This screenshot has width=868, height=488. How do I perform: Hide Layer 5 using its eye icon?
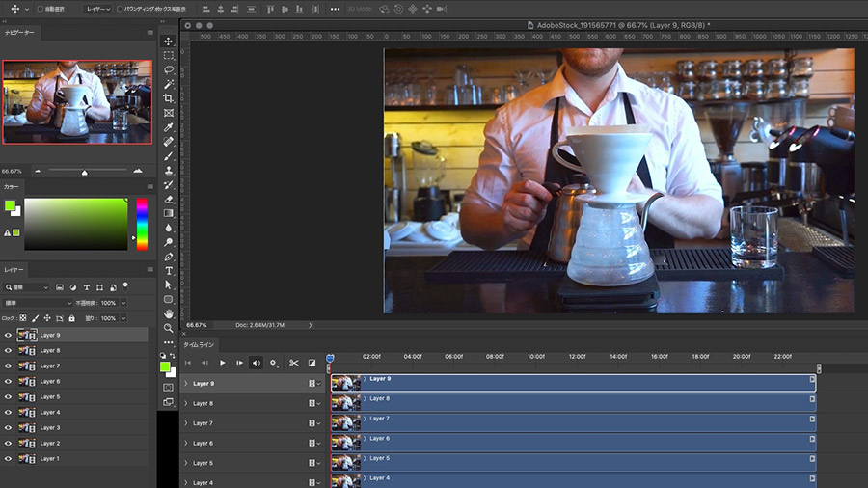8,397
